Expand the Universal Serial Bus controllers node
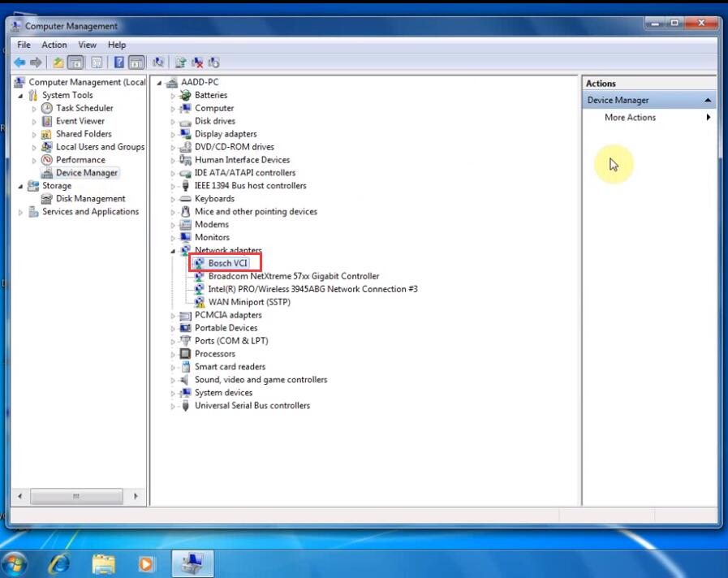 click(173, 406)
